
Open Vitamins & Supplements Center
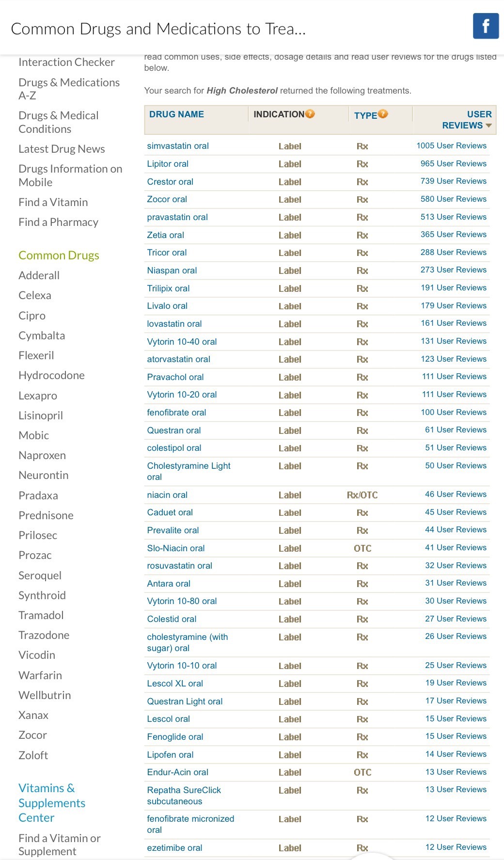[x=51, y=803]
